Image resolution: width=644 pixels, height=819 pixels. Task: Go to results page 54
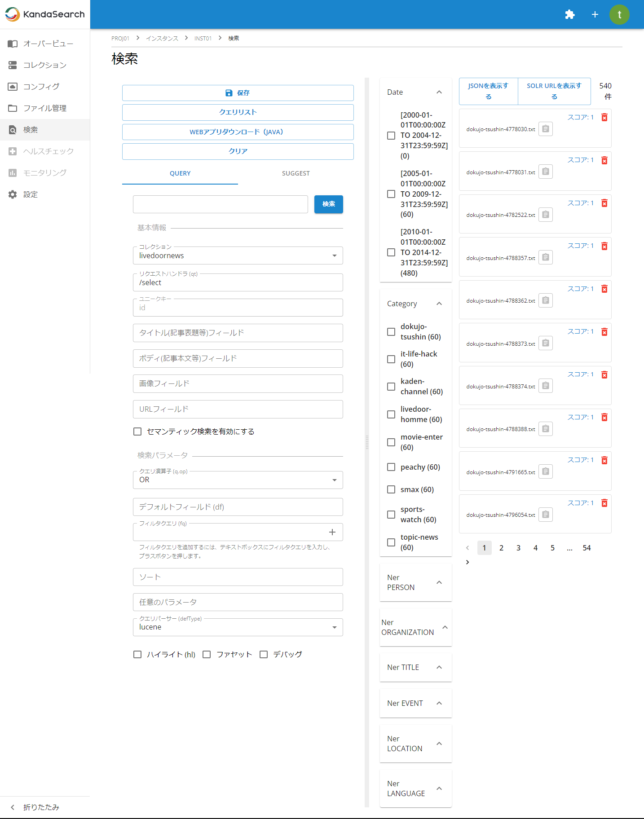[x=587, y=548]
